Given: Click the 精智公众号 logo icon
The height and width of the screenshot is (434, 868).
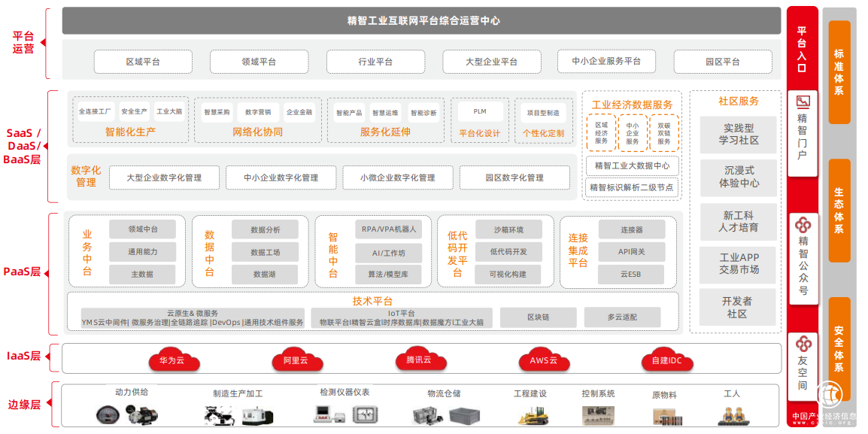Looking at the screenshot, I should click(803, 224).
